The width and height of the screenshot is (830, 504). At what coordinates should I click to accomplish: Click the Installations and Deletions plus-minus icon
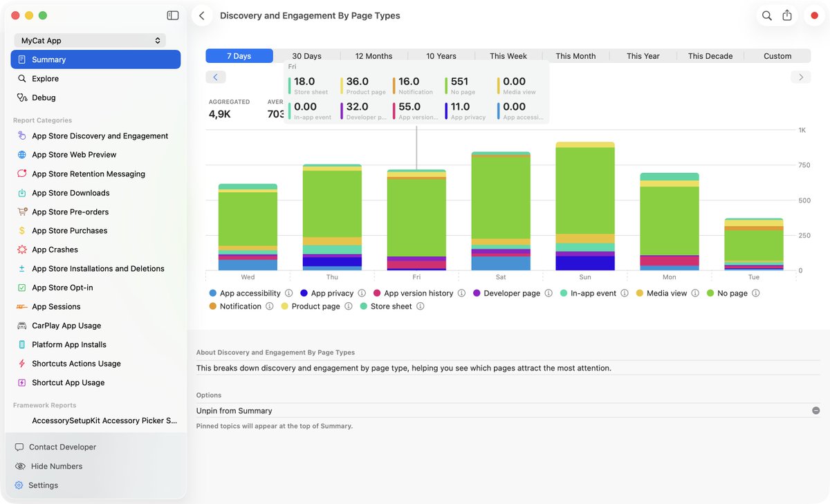coord(22,269)
